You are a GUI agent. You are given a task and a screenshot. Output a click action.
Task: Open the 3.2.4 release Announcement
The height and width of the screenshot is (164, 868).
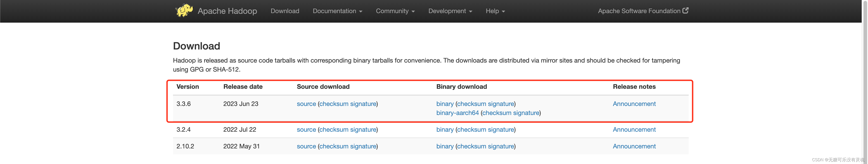[634, 130]
